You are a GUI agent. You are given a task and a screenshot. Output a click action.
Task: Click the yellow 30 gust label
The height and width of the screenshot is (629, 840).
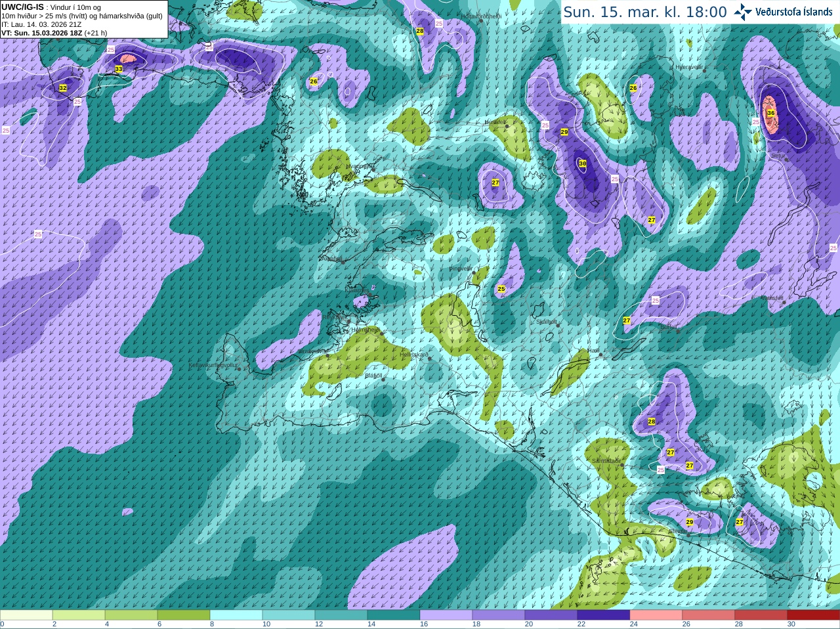coord(583,163)
